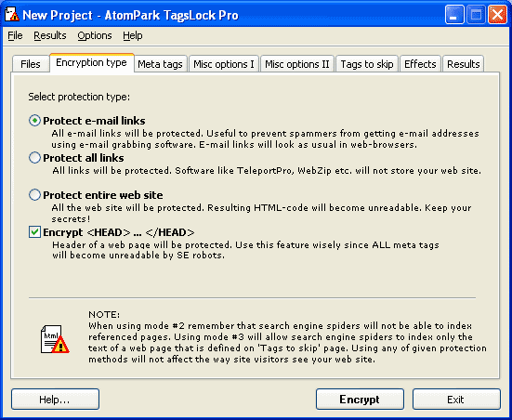Image resolution: width=512 pixels, height=420 pixels.
Task: Click the TagsLock Pro title bar icon
Action: tap(12, 15)
